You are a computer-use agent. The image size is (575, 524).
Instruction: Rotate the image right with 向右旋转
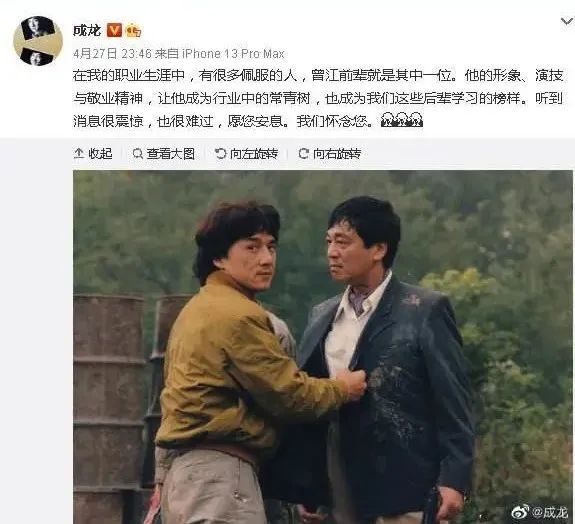point(330,154)
